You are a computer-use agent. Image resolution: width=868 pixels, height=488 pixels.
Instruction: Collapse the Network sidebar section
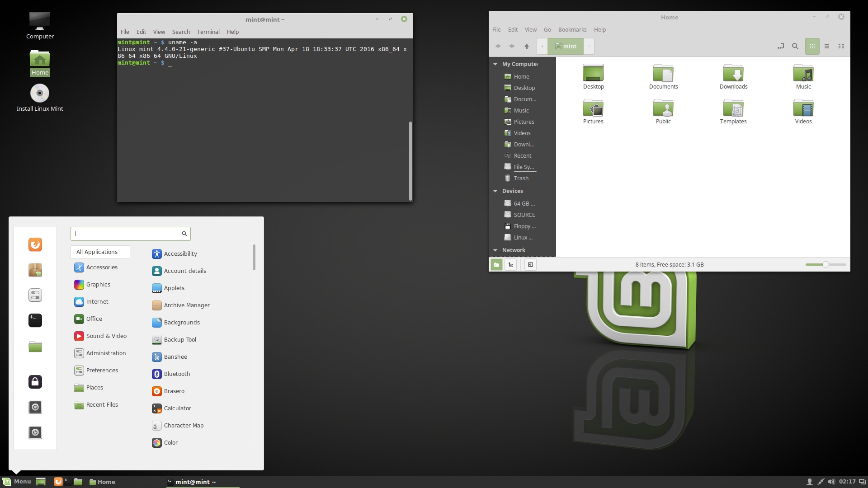point(495,250)
